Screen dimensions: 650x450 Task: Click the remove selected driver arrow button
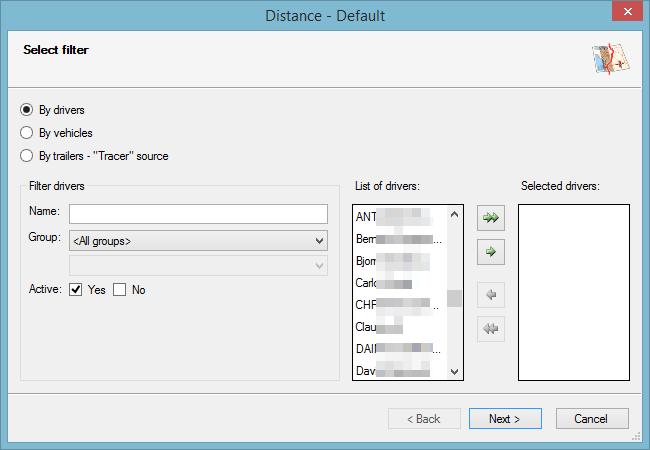pyautogui.click(x=490, y=293)
